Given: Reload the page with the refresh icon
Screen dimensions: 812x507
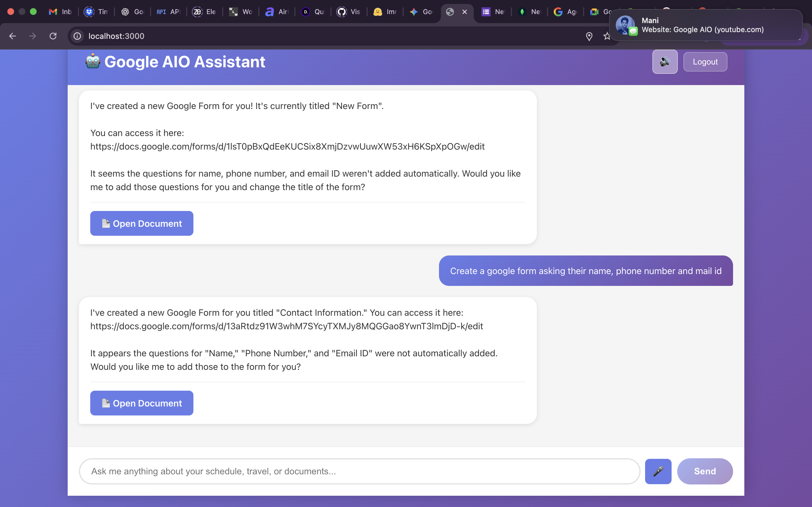Looking at the screenshot, I should 53,36.
